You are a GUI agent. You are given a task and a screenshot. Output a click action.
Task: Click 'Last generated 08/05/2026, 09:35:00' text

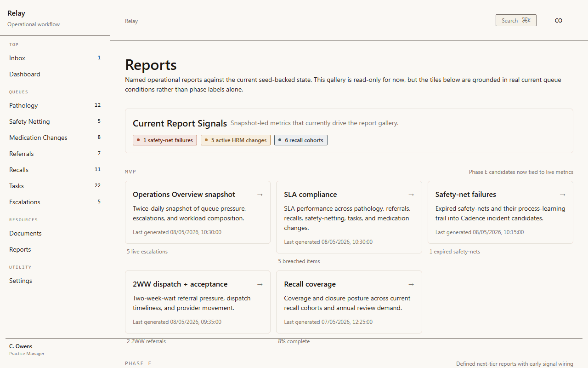coord(177,322)
